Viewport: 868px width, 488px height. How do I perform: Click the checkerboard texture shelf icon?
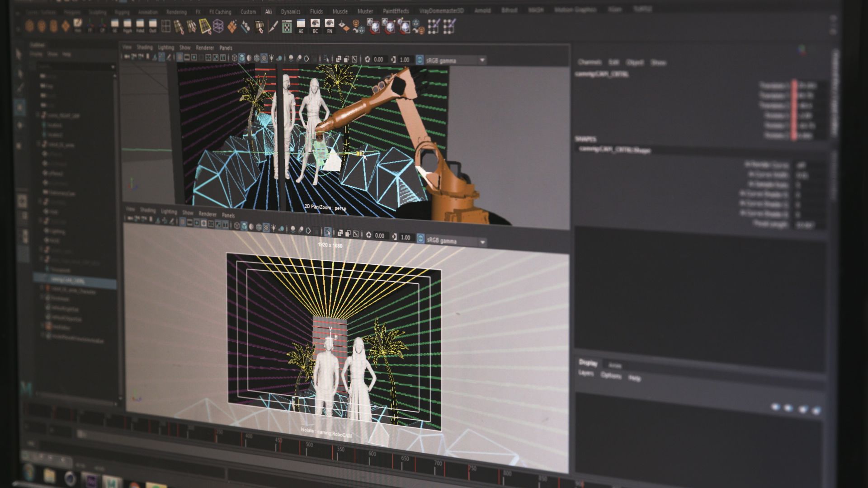coord(287,27)
